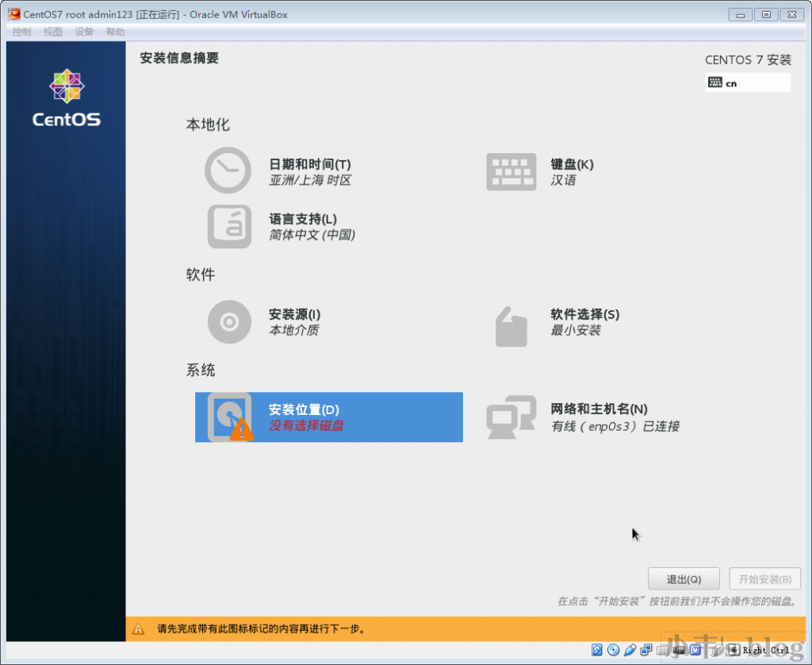
Task: Select 安装源(I) label
Action: (294, 314)
